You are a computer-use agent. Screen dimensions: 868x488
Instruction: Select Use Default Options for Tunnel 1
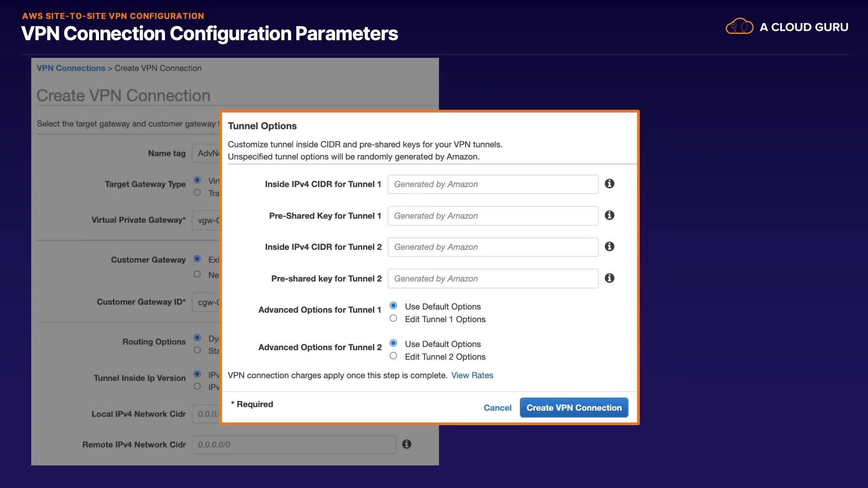[393, 306]
